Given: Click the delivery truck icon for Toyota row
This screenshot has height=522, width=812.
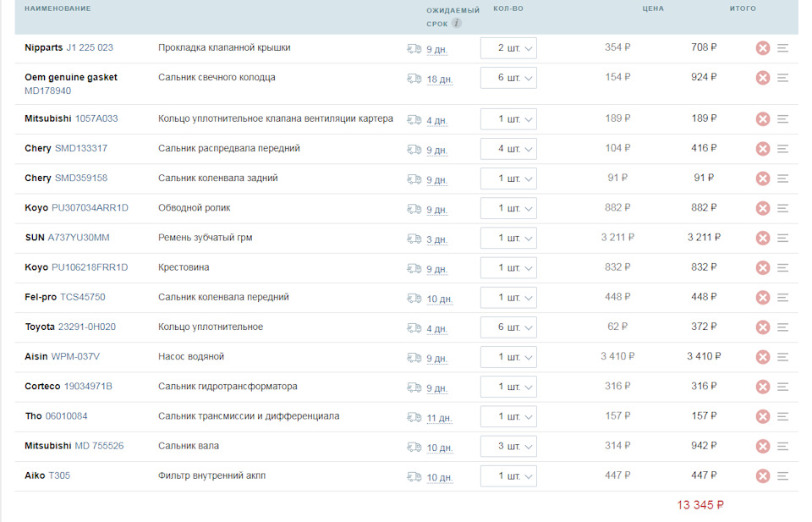Looking at the screenshot, I should 414,327.
